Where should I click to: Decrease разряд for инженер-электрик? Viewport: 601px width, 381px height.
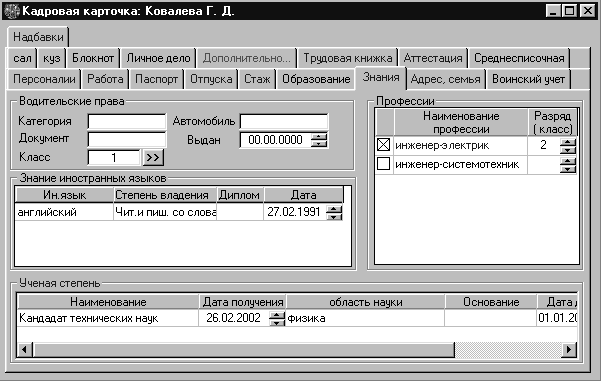point(568,150)
